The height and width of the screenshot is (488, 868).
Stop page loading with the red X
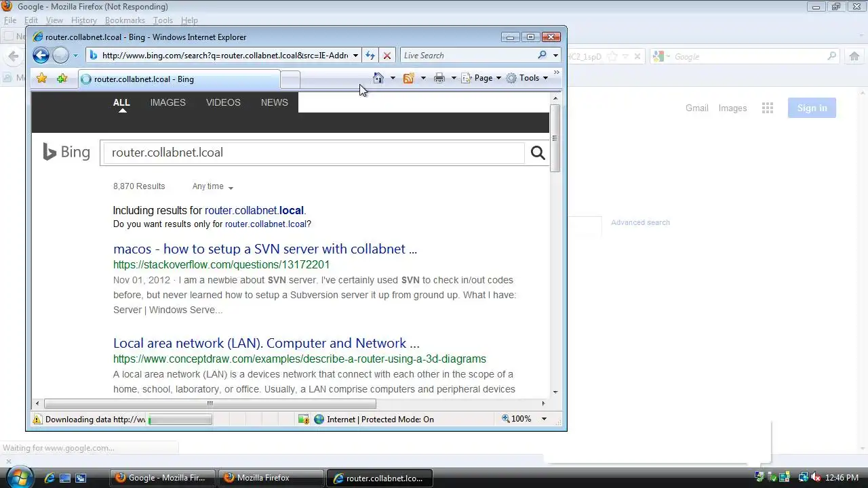(387, 56)
